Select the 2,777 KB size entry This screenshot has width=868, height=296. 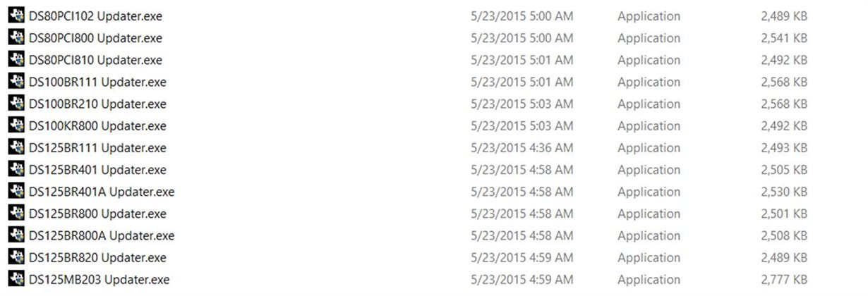pos(784,279)
